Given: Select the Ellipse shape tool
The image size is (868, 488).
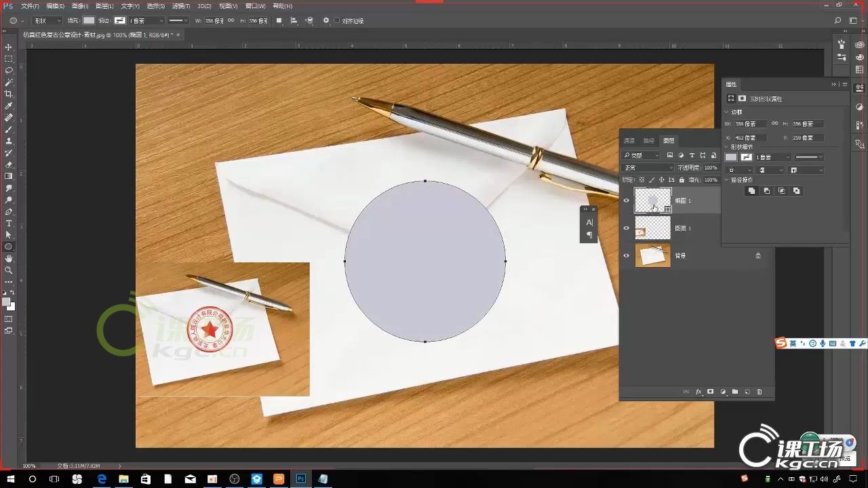Looking at the screenshot, I should tap(9, 247).
